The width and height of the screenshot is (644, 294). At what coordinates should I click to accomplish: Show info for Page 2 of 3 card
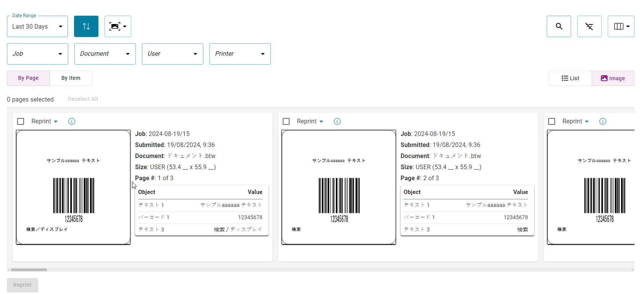337,121
